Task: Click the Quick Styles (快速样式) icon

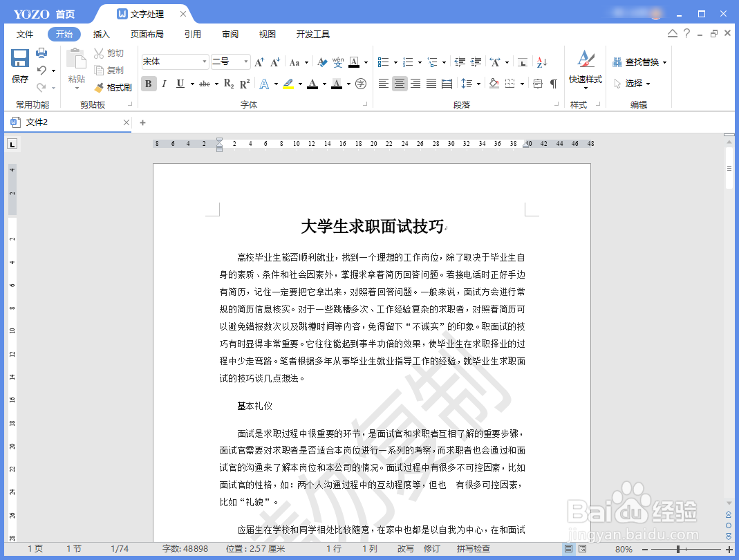Action: click(x=586, y=60)
